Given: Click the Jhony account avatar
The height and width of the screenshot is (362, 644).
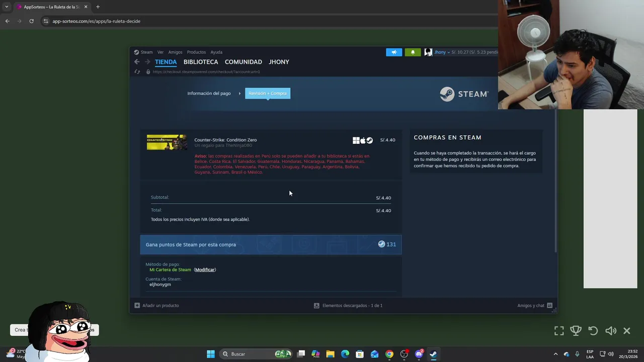Looking at the screenshot, I should click(428, 52).
